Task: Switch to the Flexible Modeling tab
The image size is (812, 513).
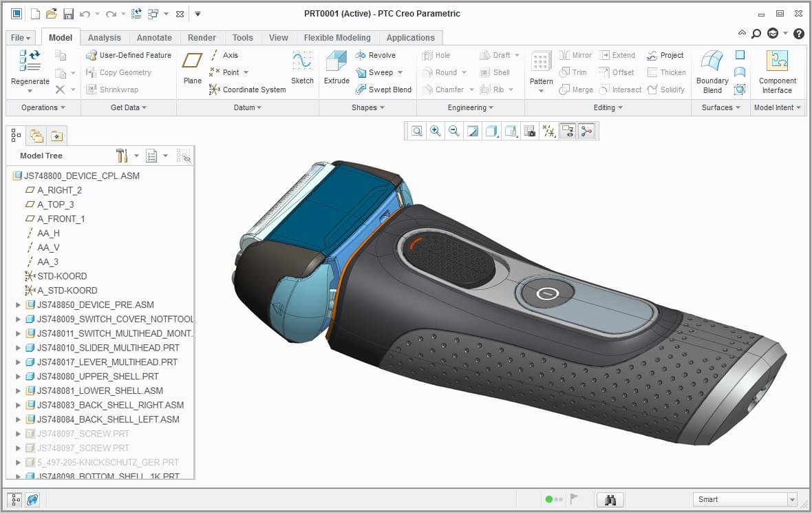Action: [337, 37]
